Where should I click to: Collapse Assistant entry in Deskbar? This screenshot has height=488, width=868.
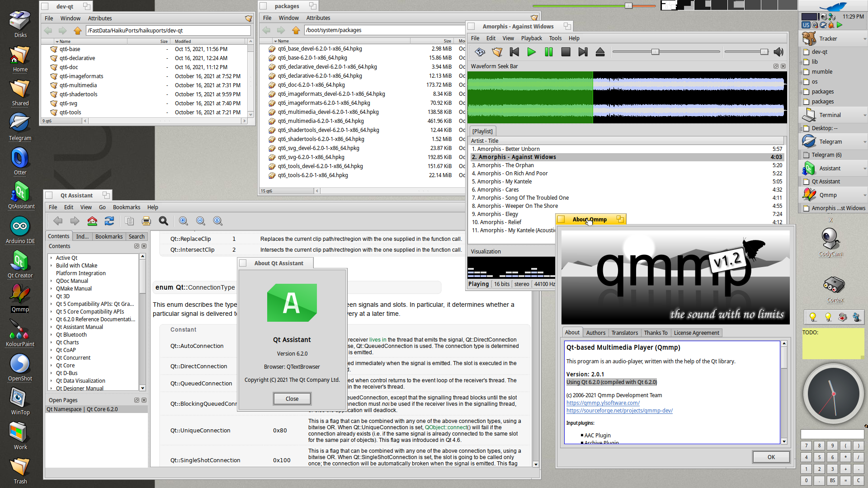point(864,169)
